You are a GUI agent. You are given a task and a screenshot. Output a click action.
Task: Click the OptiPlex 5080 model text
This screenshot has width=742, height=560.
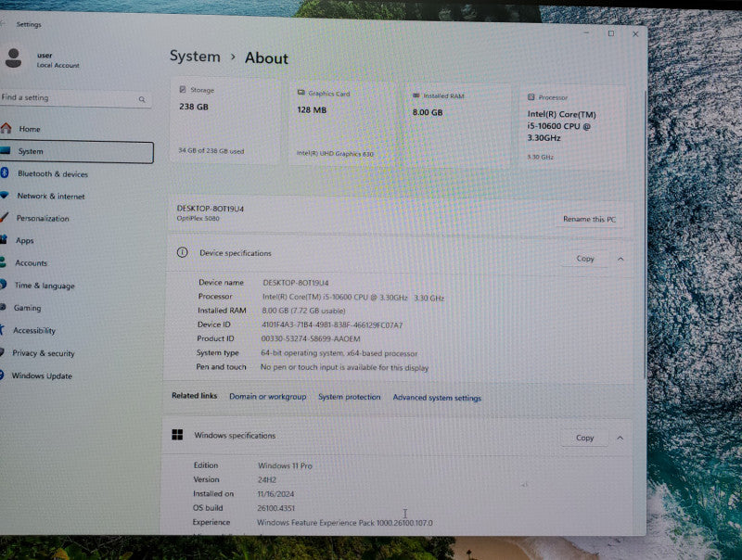click(198, 218)
